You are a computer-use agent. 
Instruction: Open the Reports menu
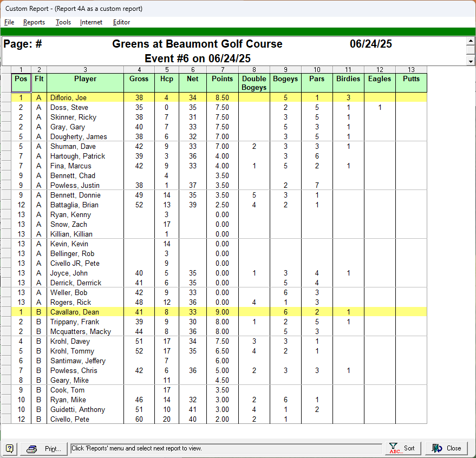click(x=34, y=22)
